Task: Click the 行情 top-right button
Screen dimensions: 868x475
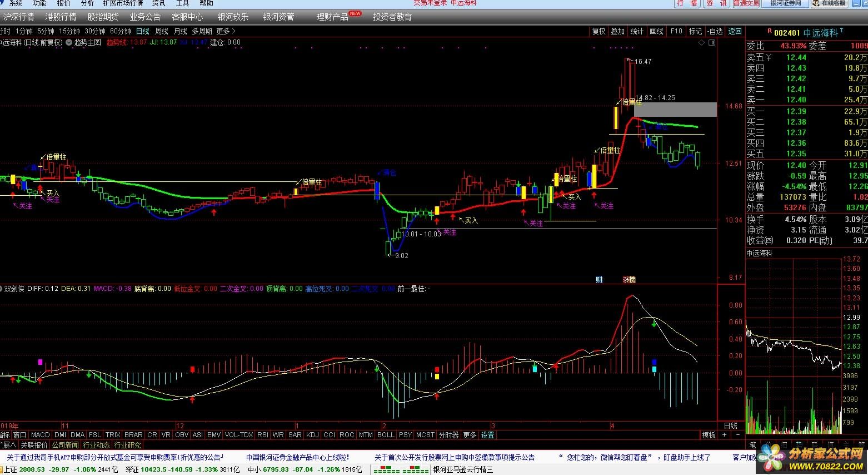Action: point(688,3)
